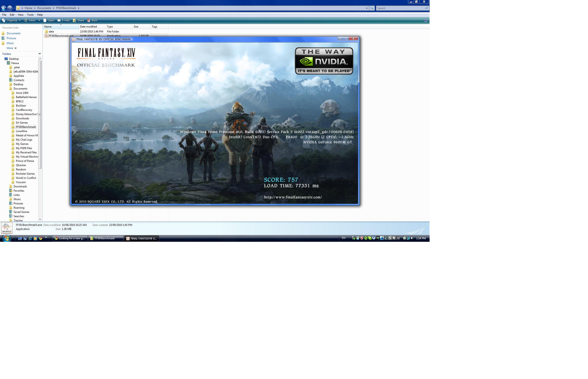Click the taskbar clock 1:54 PM

click(421, 238)
